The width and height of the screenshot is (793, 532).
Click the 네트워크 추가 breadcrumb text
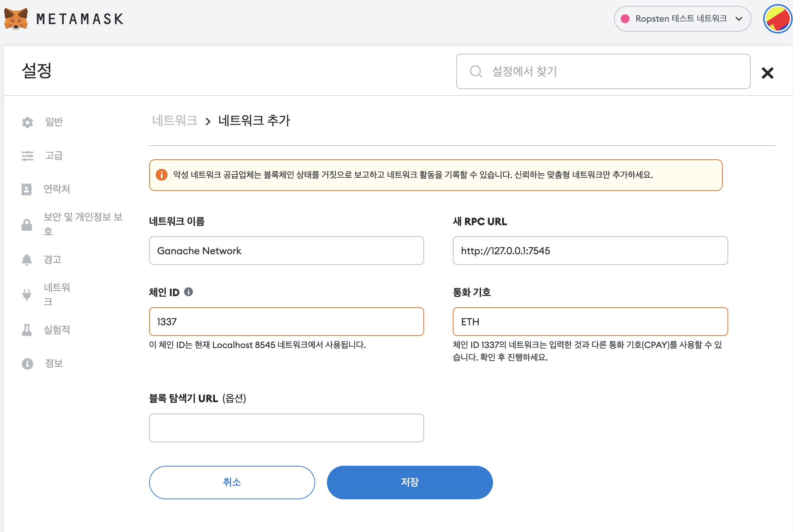point(254,120)
